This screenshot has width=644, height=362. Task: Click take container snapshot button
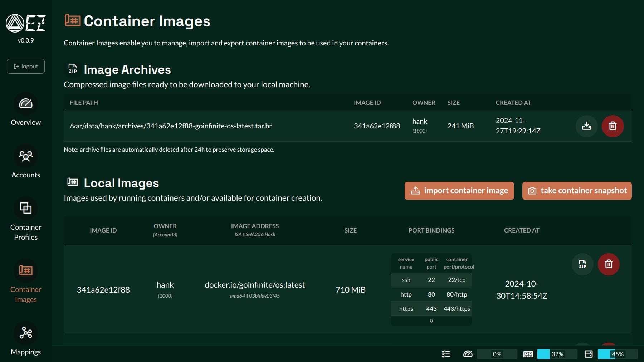click(577, 191)
